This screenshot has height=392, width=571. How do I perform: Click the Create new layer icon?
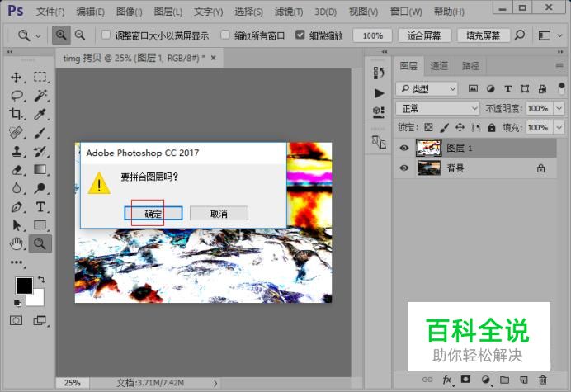pyautogui.click(x=524, y=380)
